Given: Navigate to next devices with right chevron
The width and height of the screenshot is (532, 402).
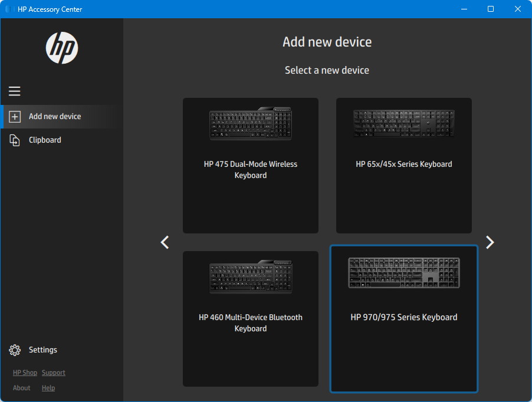Looking at the screenshot, I should point(490,242).
